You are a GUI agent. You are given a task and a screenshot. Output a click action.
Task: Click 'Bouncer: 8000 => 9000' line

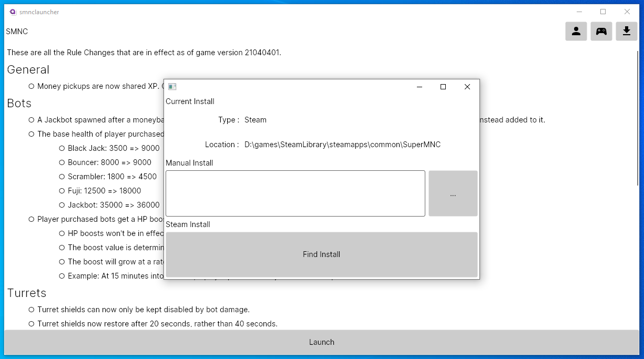click(x=109, y=162)
